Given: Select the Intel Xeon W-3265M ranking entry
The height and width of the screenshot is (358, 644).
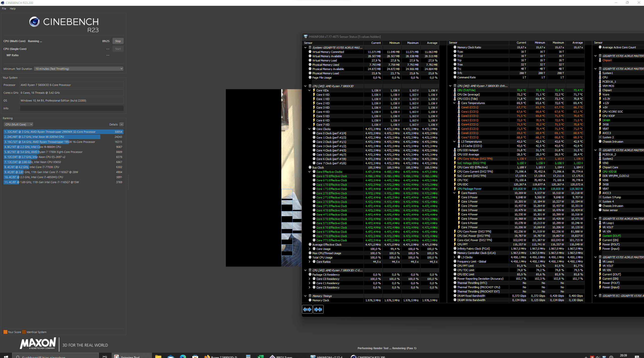Looking at the screenshot, I should pos(63,137).
